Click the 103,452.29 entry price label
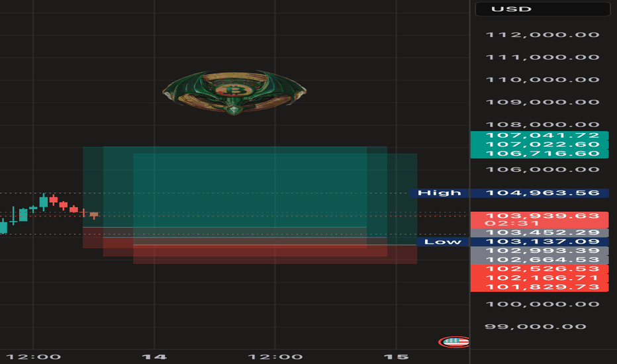 540,232
